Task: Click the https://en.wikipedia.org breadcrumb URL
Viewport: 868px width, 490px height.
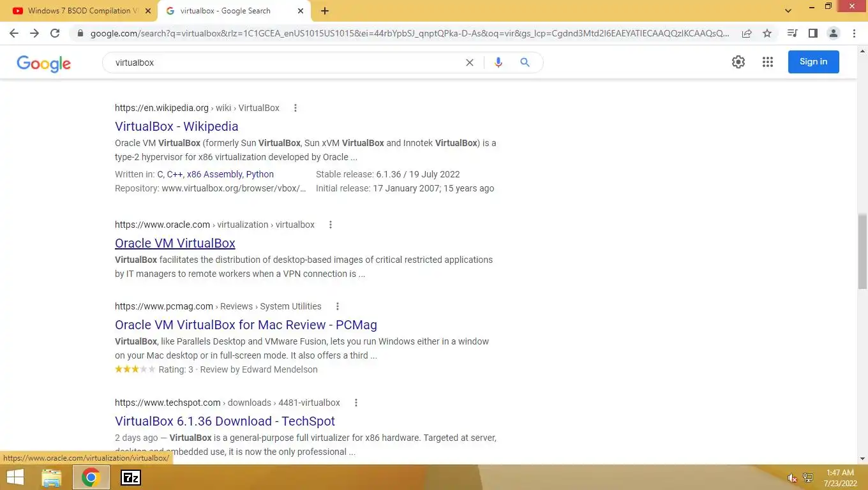Action: pos(161,108)
